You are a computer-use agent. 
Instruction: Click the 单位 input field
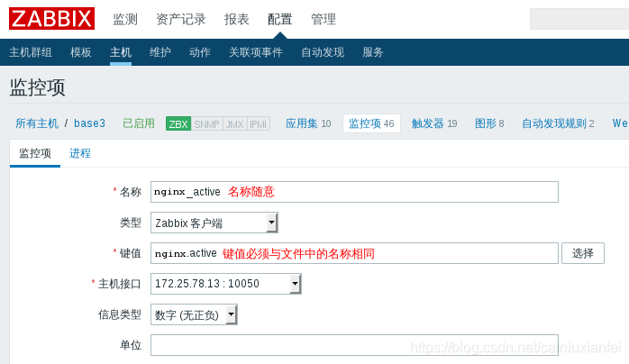pyautogui.click(x=354, y=345)
